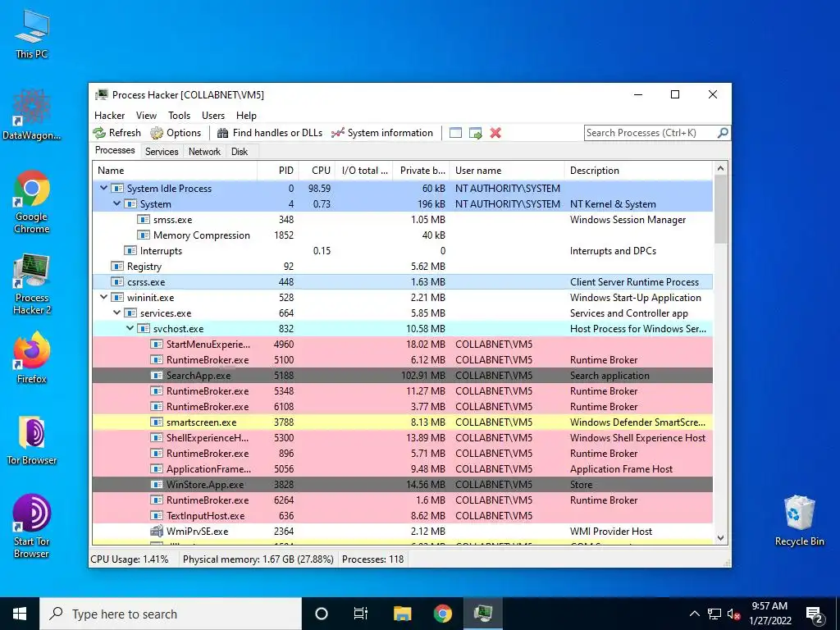
Task: Collapse the services.exe tree node
Action: point(116,313)
